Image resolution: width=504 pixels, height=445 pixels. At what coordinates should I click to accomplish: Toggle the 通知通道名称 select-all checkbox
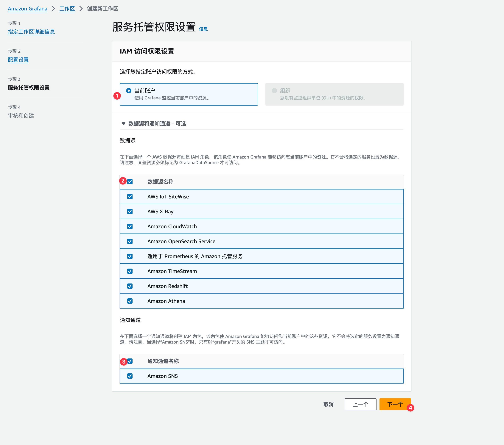pos(130,361)
